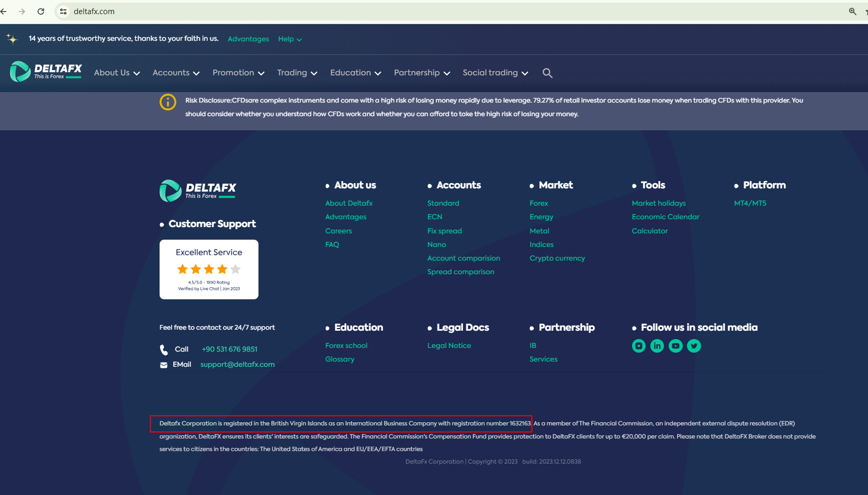Expand the Social trading dropdown
The height and width of the screenshot is (495, 868).
495,73
